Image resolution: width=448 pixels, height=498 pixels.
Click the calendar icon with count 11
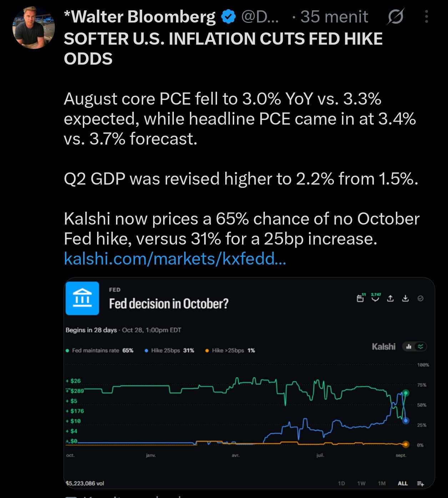[361, 298]
